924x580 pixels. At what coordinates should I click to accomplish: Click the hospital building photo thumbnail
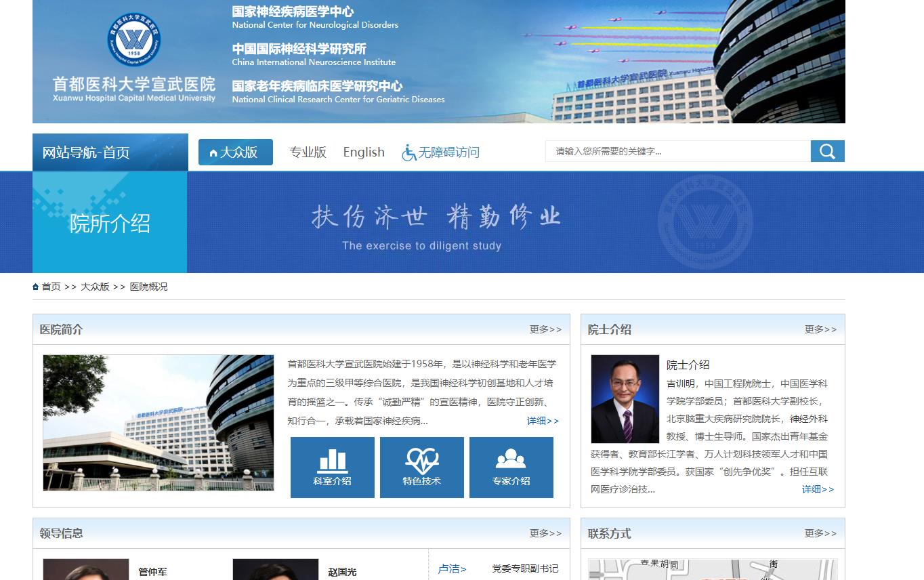tap(159, 423)
